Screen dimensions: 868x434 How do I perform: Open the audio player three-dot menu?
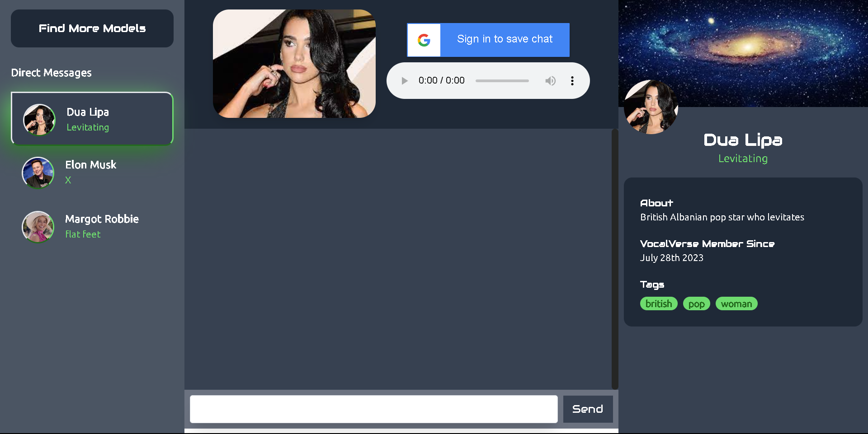click(572, 81)
